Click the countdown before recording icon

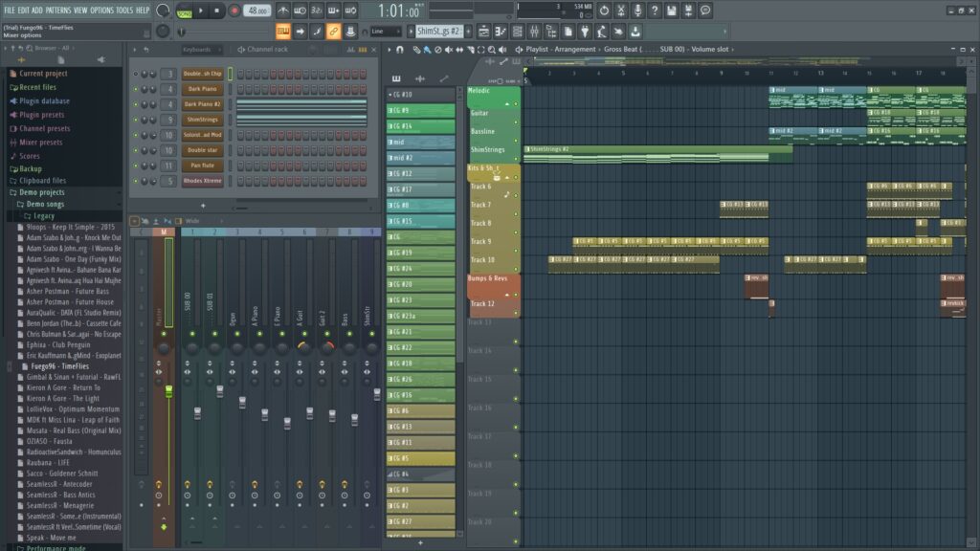[x=316, y=11]
